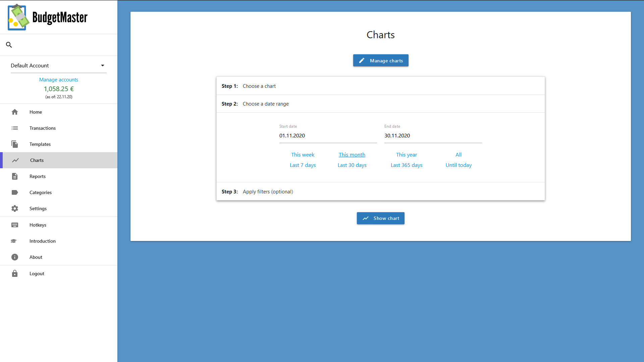Click the Reports document icon
The width and height of the screenshot is (644, 362).
tap(15, 176)
